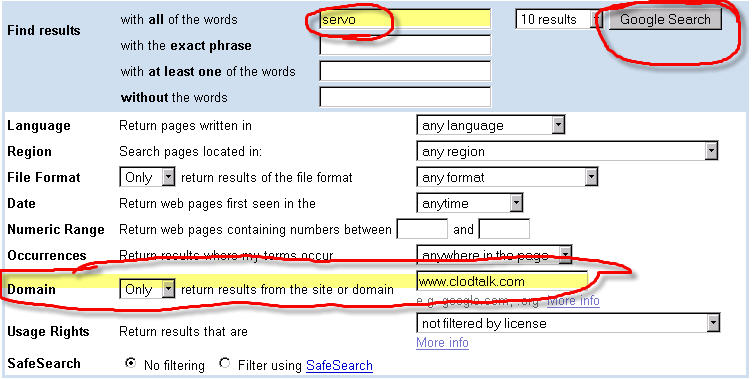
Task: Click the 'Usage Rights' label
Action: (x=48, y=332)
